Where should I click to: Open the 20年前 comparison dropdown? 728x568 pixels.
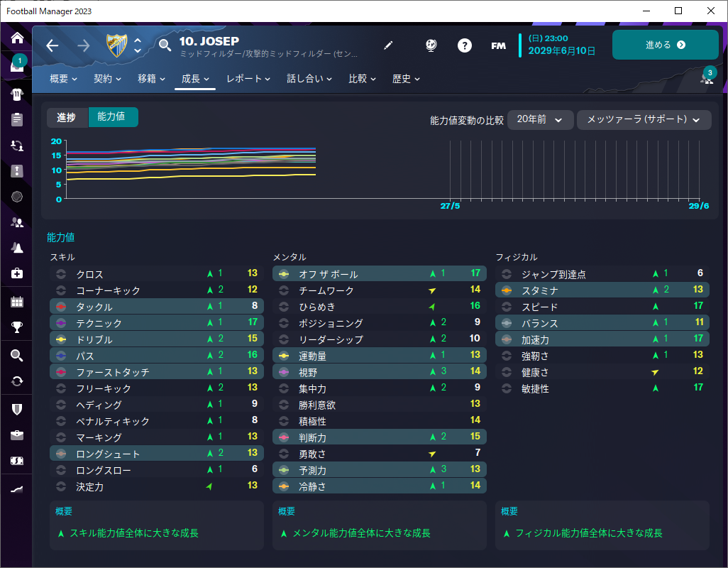pos(541,120)
